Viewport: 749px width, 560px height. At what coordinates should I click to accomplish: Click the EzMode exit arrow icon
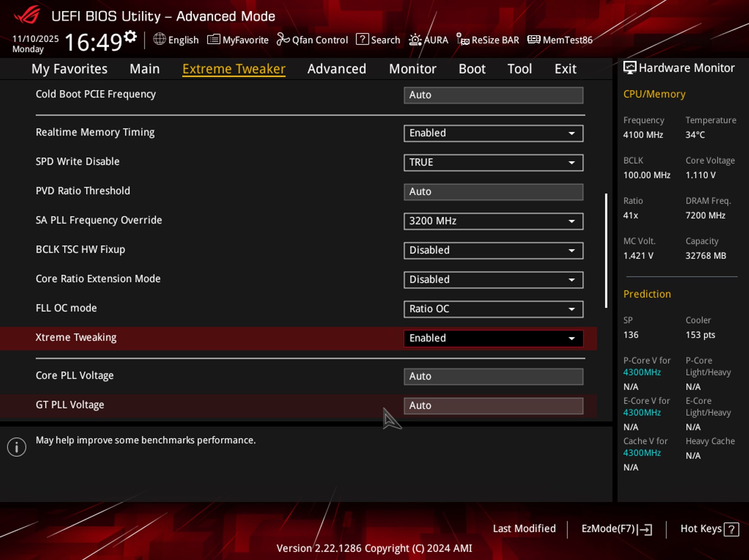click(x=645, y=529)
